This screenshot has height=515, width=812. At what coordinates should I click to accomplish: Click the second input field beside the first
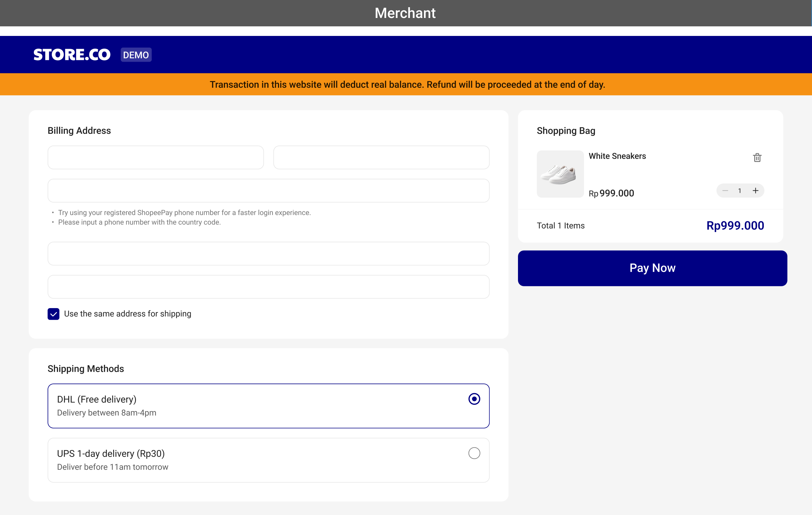tap(381, 157)
